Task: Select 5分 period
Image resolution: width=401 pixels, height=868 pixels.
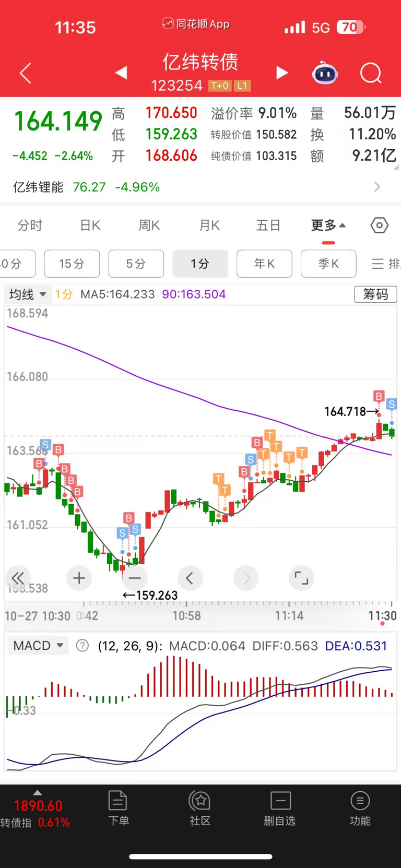Action: tap(136, 264)
